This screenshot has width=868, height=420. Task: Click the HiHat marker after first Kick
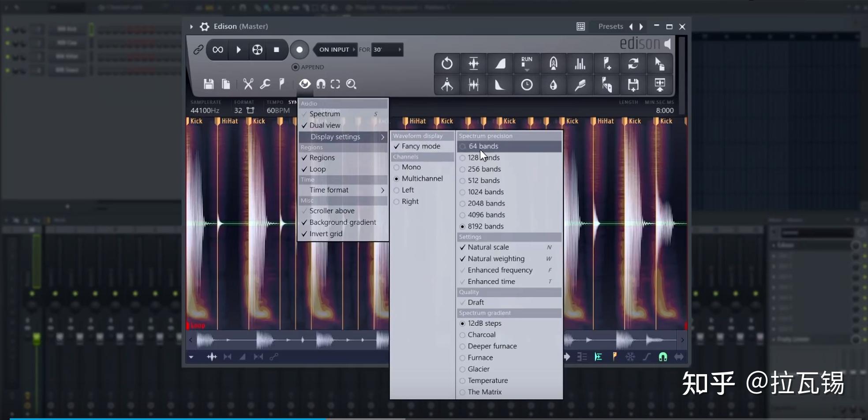pyautogui.click(x=227, y=121)
